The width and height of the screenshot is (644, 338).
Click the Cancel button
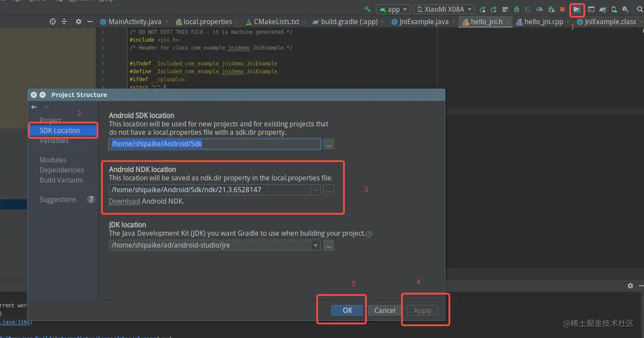(x=385, y=310)
